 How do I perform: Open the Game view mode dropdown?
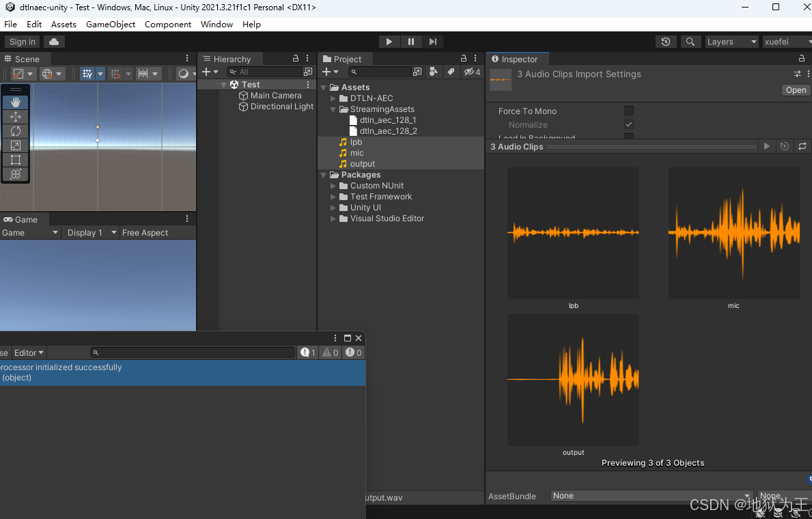tap(30, 233)
